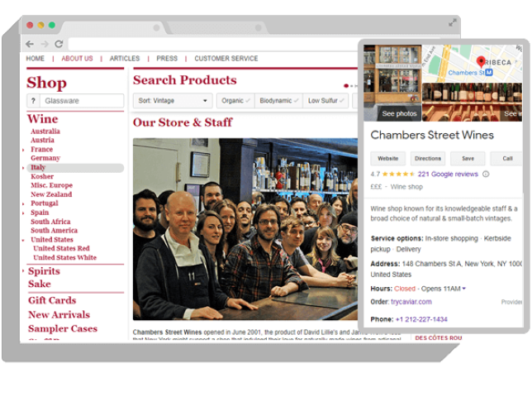Click the store staff group photo

tap(245, 229)
